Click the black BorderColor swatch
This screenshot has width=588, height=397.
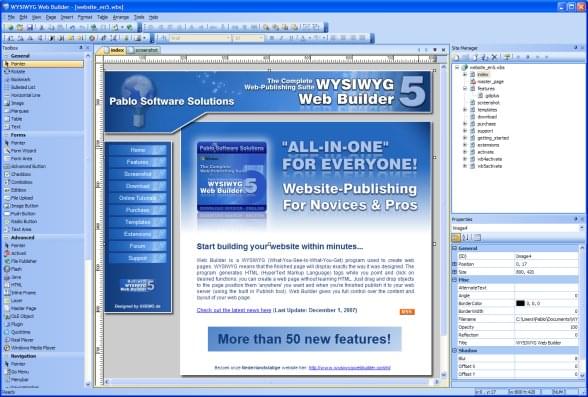click(x=520, y=303)
